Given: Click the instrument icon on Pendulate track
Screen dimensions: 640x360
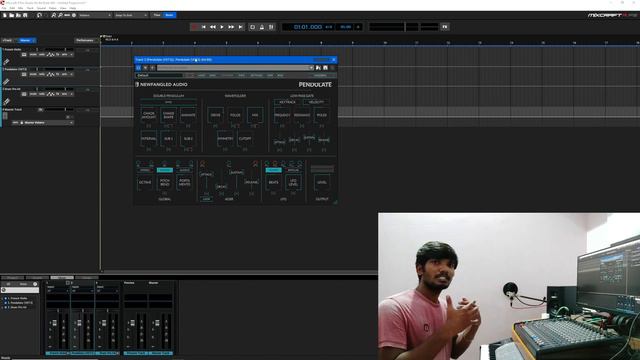Looking at the screenshot, I should [6, 82].
